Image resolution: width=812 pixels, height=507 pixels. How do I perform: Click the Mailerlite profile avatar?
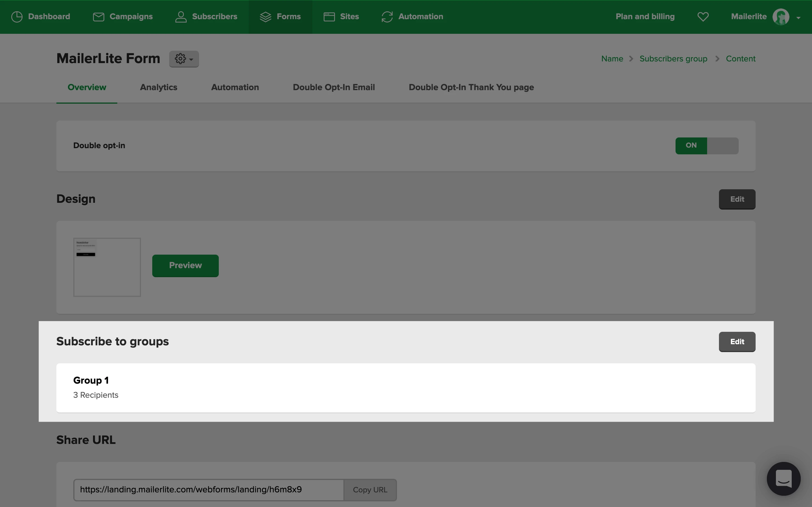[x=781, y=17]
